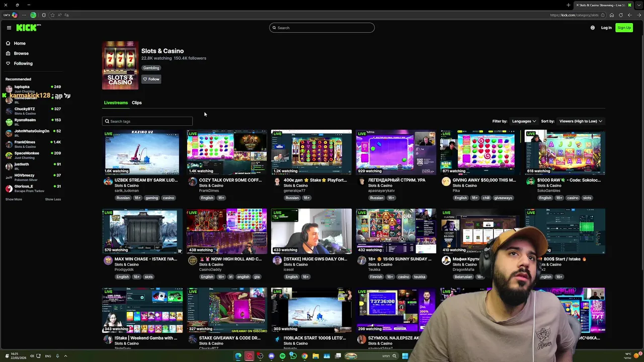Open COZY TALK OVER SOME COFF stream thumbnail
The image size is (644, 362).
[227, 152]
